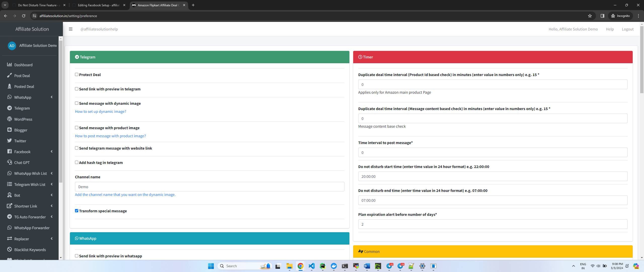
Task: Expand the Facebook sidebar submenu arrow
Action: point(52,152)
